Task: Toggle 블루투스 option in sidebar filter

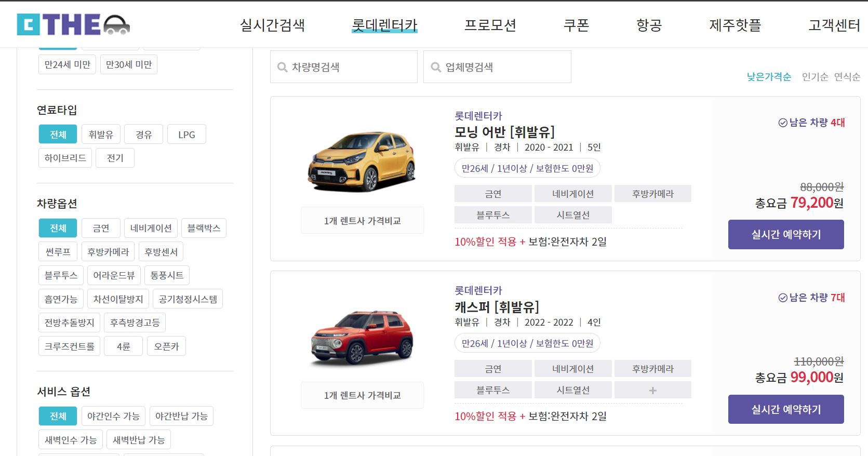Action: tap(61, 275)
